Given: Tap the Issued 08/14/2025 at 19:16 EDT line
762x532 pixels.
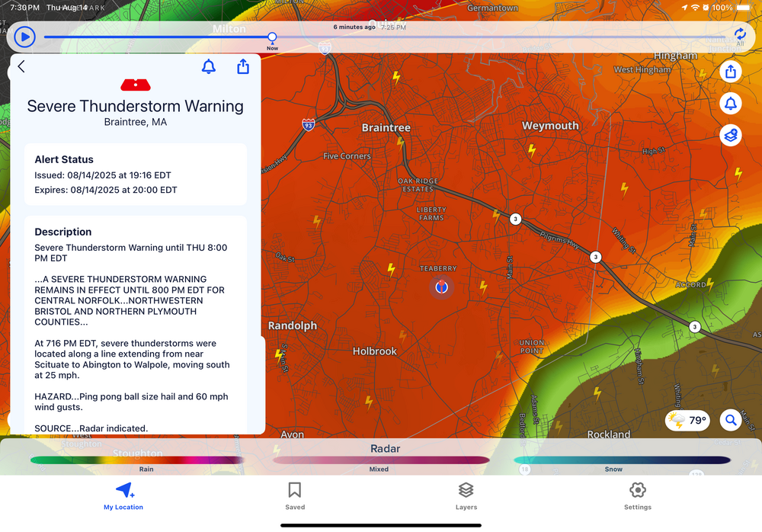Looking at the screenshot, I should point(103,175).
